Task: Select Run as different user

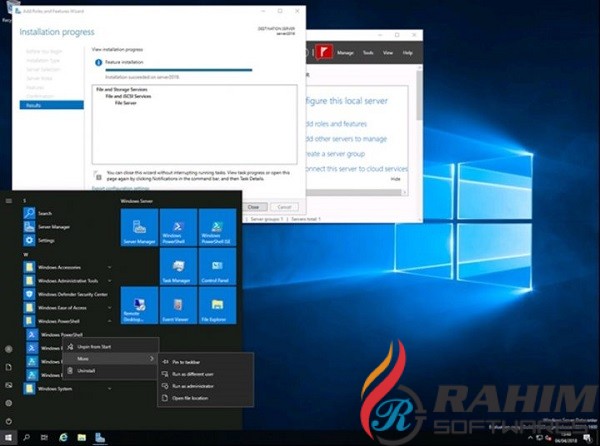Action: 205,374
